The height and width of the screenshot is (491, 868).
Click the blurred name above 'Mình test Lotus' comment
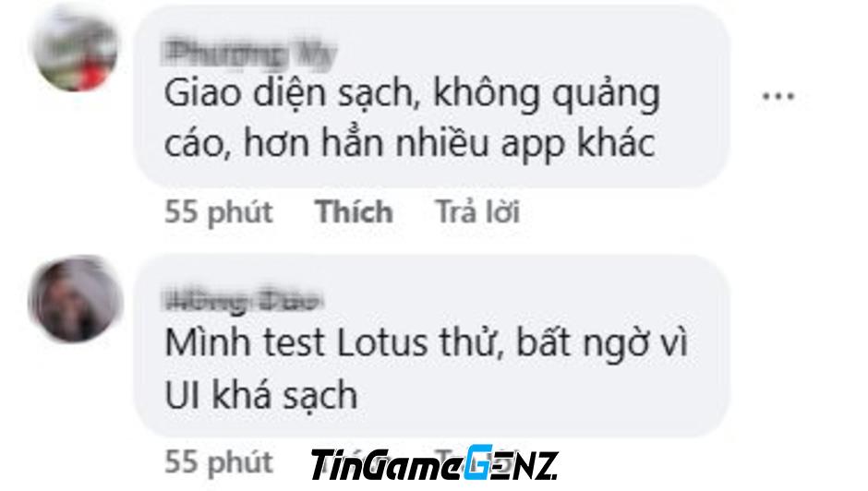tap(243, 301)
